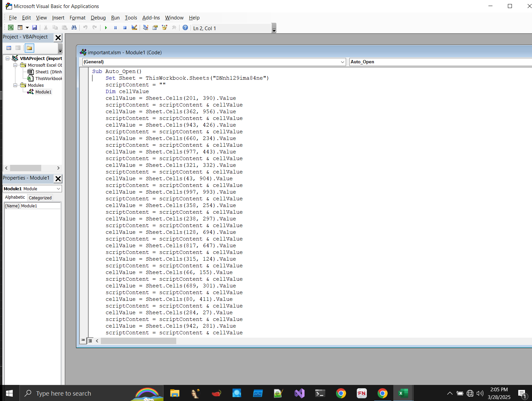Click the Paste clipboard icon
Screen dimensions: 532x401
coord(65,28)
